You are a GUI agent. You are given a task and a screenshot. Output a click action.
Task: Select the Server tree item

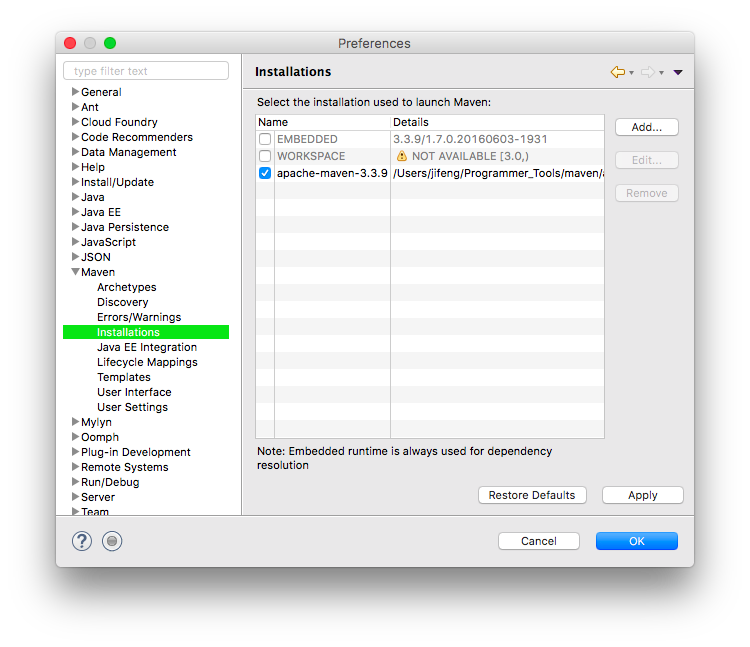click(x=98, y=497)
